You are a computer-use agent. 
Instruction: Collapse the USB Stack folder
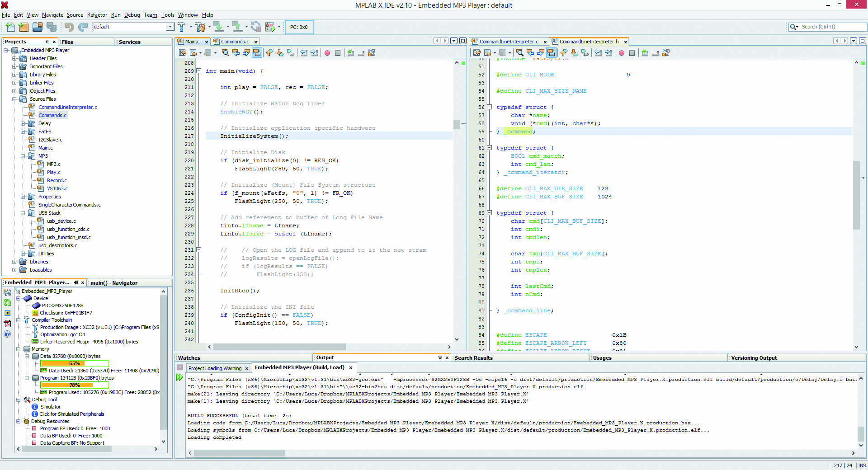(23, 213)
